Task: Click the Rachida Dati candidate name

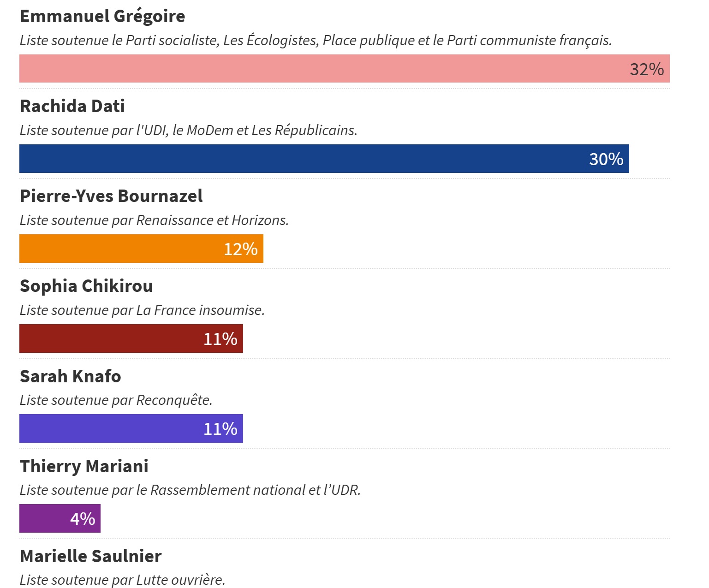Action: (x=72, y=106)
